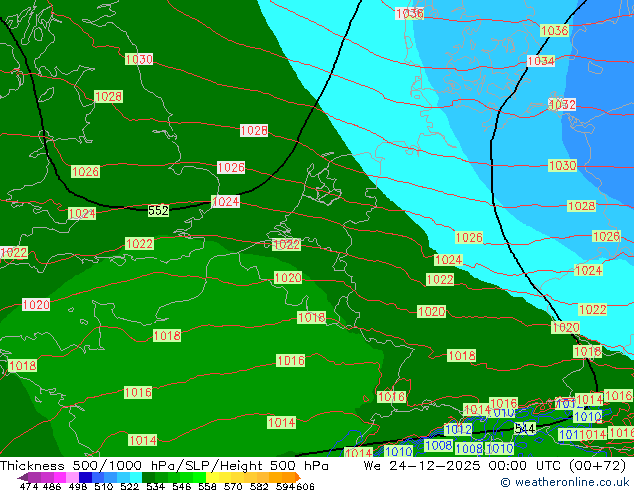The width and height of the screenshot is (634, 490).
Task: Open the weatheronline.co.uk copyright link
Action: pyautogui.click(x=565, y=482)
